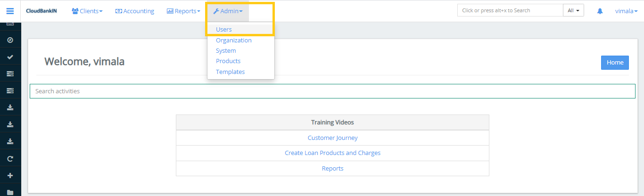Click the checkmark icon in sidebar
Image resolution: width=644 pixels, height=196 pixels.
point(10,57)
